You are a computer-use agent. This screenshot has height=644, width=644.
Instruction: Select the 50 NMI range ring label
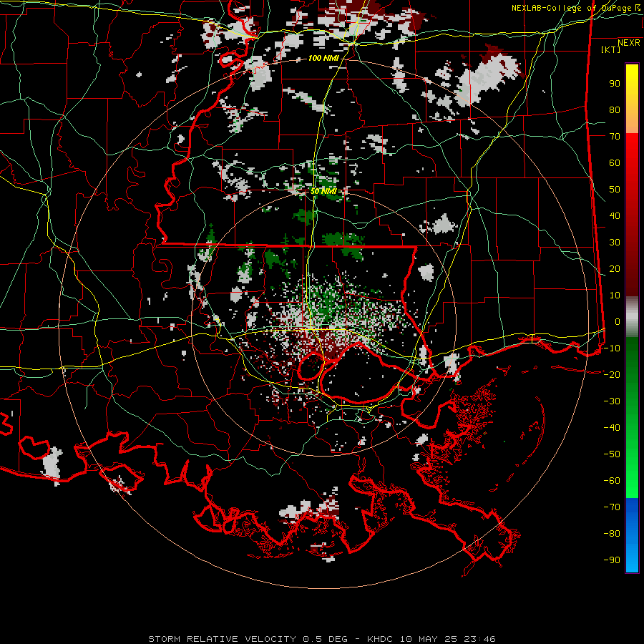[x=323, y=191]
